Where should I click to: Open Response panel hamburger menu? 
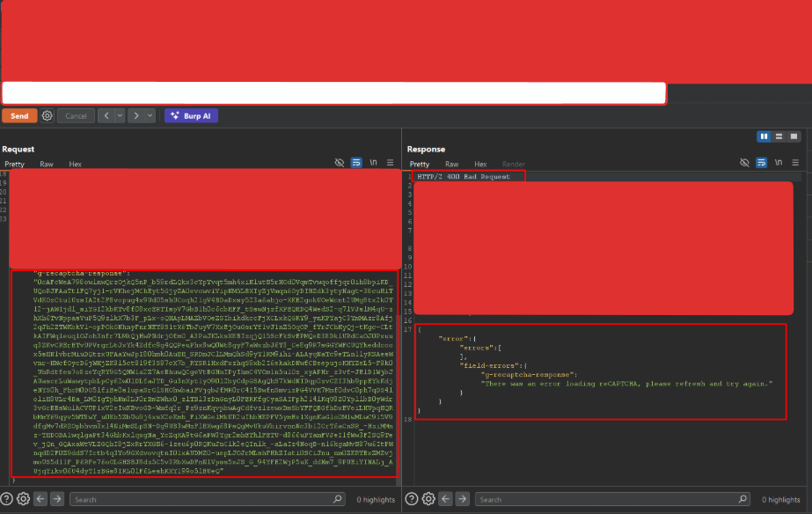pyautogui.click(x=795, y=163)
